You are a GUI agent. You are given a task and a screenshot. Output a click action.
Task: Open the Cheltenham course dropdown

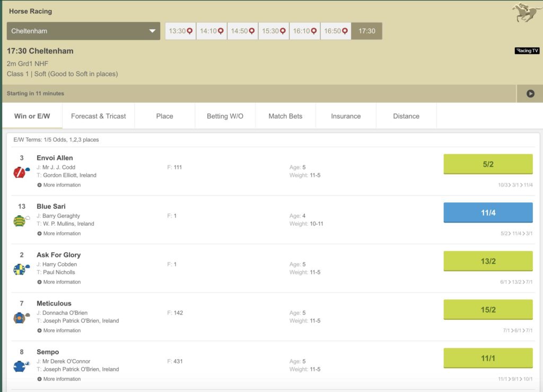click(83, 31)
